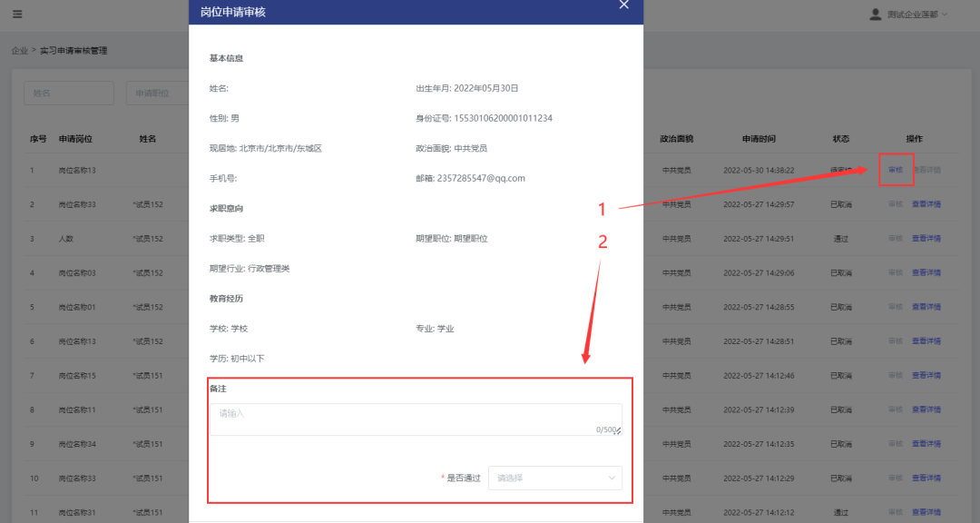Click 审核 for the 岗位名称31 row
The width and height of the screenshot is (980, 523).
[895, 511]
